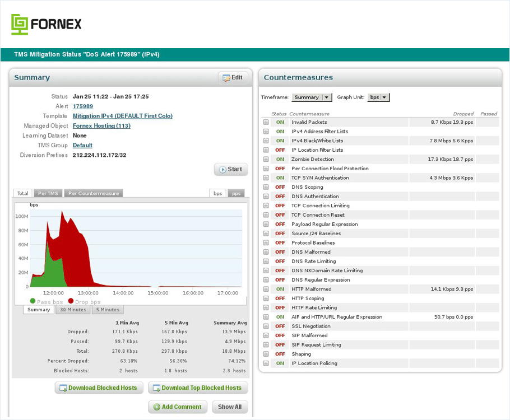Viewport: 510px width, 420px height.
Task: Click the Dropped column header
Action: tap(463, 114)
